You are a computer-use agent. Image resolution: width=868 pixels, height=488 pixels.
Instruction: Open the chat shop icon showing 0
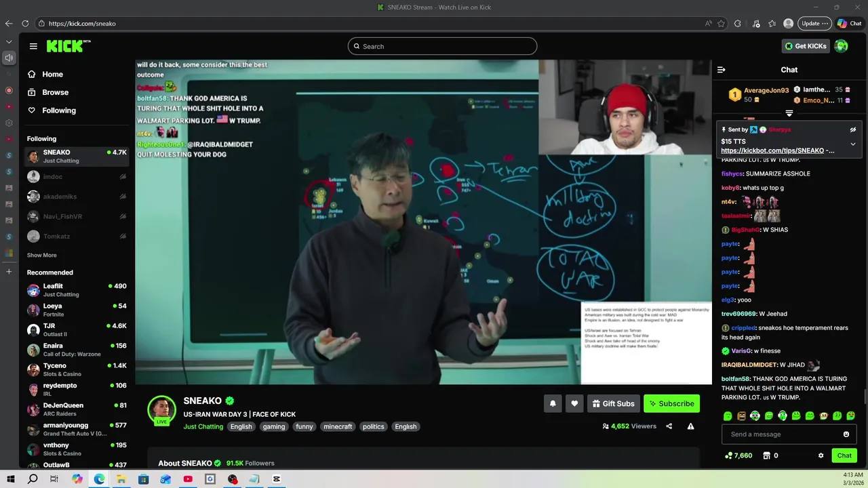(771, 455)
